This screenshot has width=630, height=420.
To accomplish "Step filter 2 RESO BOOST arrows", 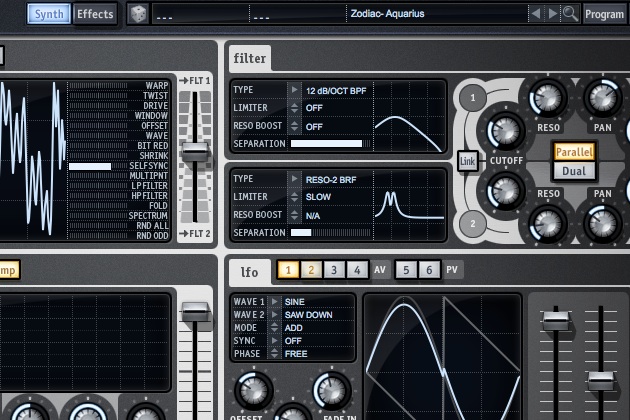I will [295, 215].
